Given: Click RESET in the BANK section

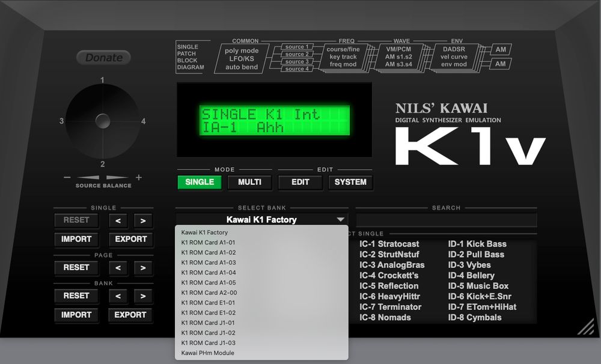Looking at the screenshot, I should coord(76,296).
